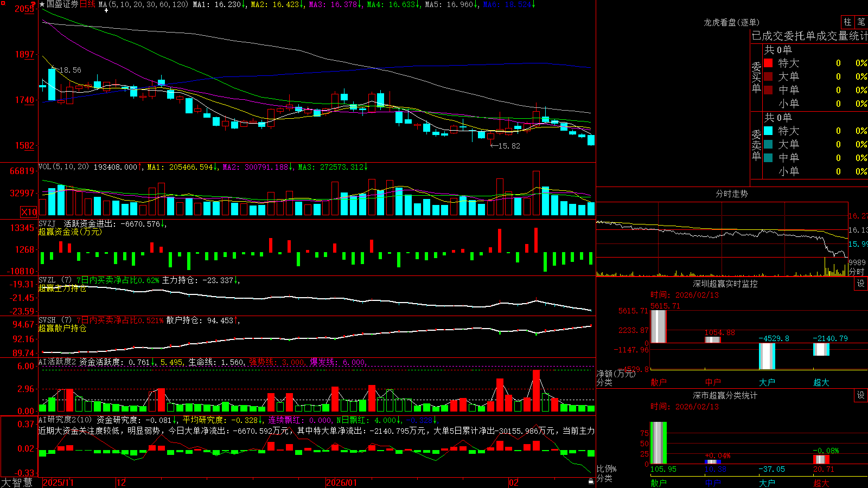Click the 超大 bar valued -2140.79
The image size is (868, 488).
click(x=821, y=349)
